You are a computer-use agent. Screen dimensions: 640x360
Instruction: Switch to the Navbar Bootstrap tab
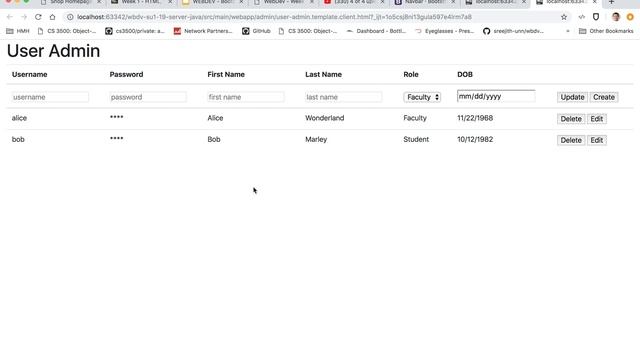coord(424,3)
